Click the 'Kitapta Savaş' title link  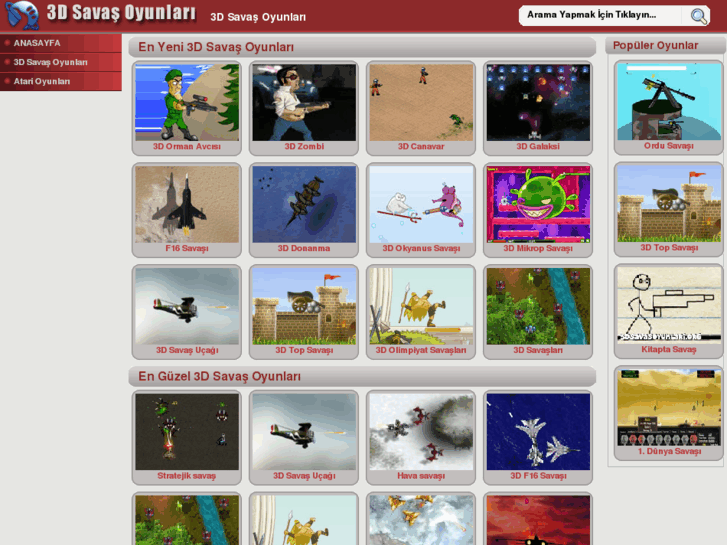pos(669,349)
